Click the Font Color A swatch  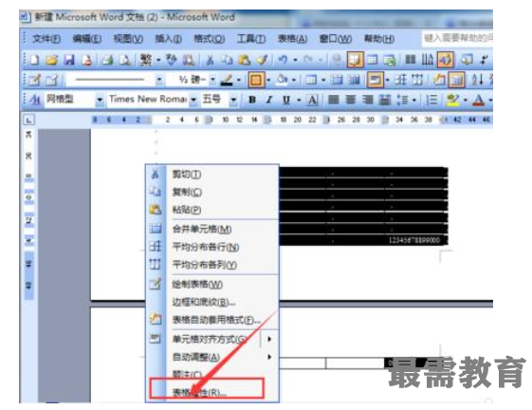pos(479,100)
